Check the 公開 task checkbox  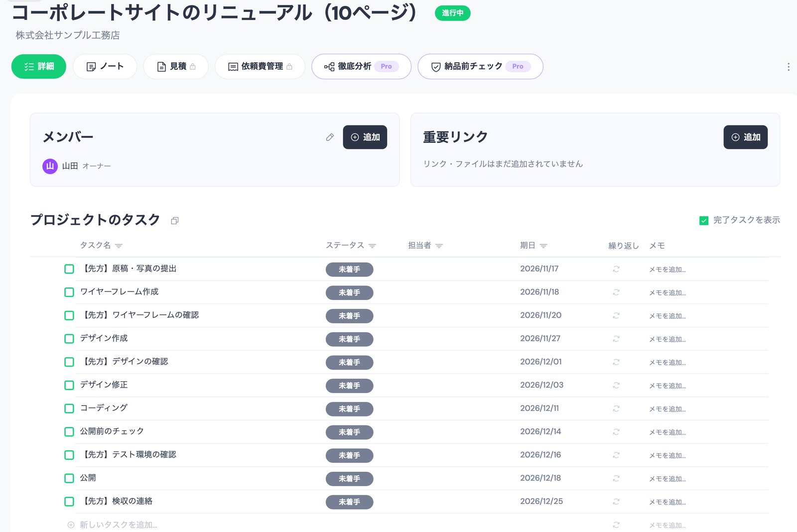69,478
